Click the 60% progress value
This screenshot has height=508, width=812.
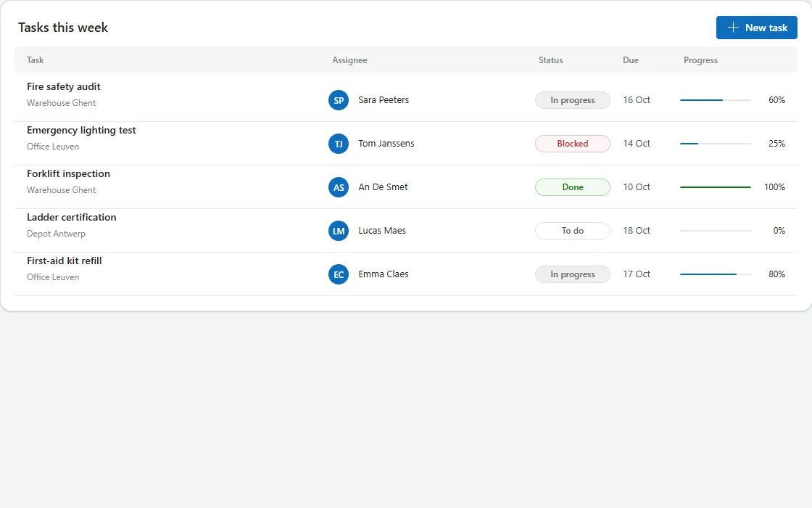pyautogui.click(x=776, y=100)
